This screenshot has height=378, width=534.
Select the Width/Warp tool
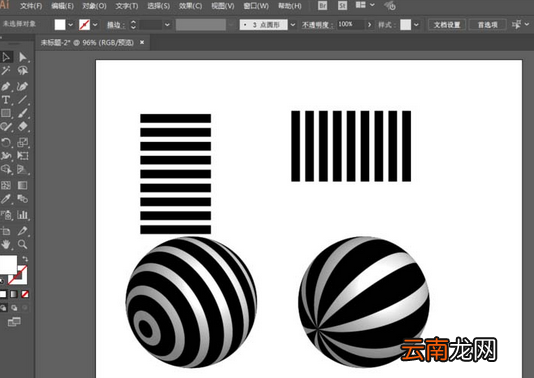6,156
